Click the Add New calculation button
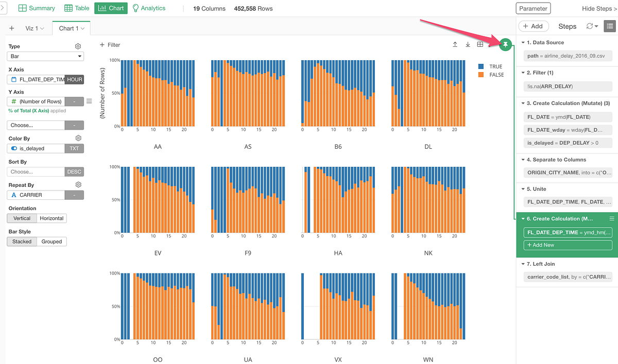This screenshot has height=364, width=618. 568,245
